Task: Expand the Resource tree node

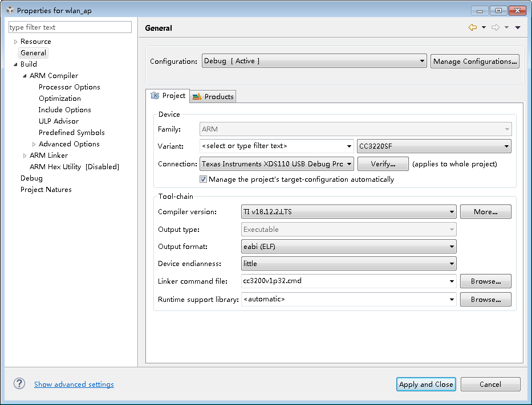Action: [15, 42]
